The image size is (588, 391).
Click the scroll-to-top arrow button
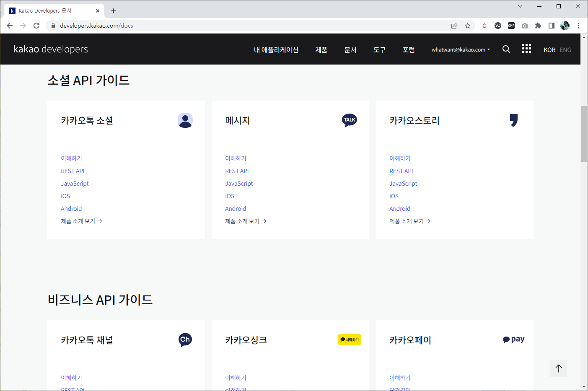click(559, 368)
